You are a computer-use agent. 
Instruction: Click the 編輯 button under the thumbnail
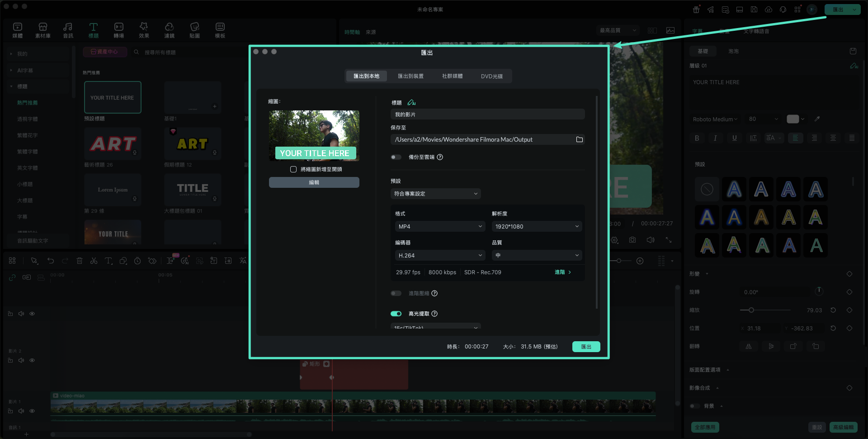click(314, 182)
